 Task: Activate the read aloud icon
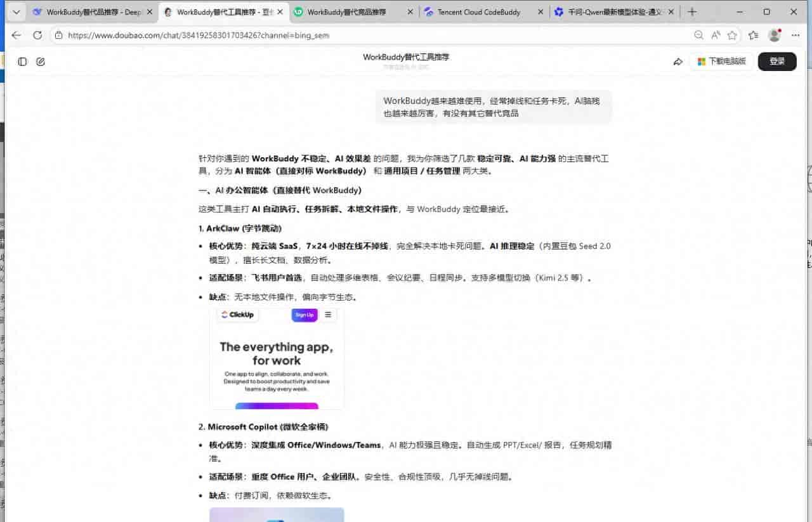click(716, 36)
